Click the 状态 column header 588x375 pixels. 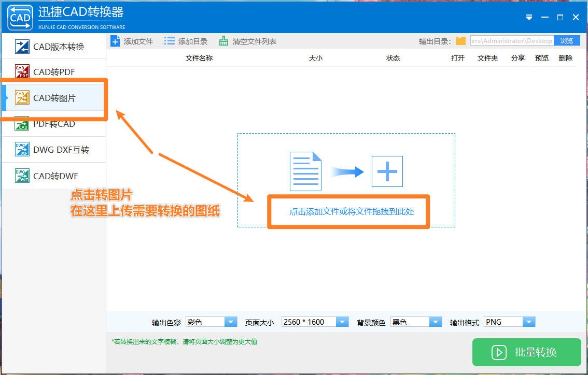tap(393, 58)
